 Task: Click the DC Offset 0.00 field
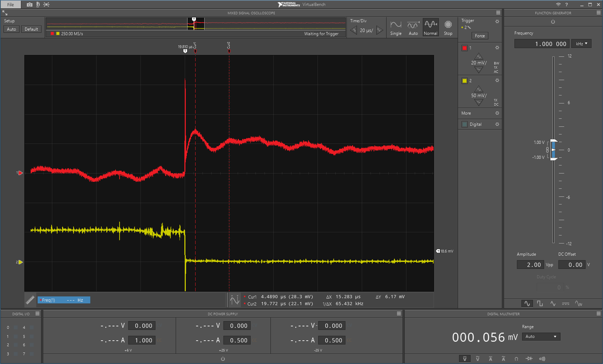[x=572, y=265]
